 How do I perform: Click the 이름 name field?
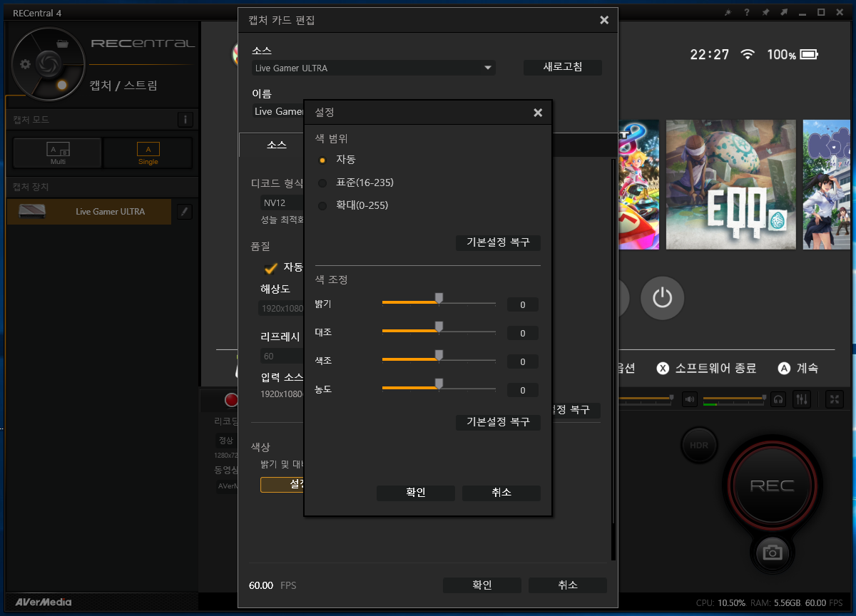pos(278,111)
